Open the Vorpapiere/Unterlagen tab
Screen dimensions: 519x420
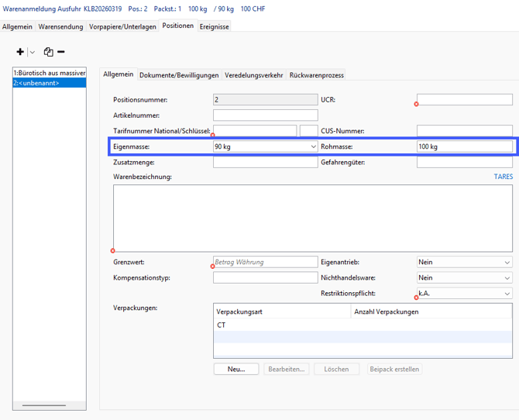[x=122, y=26]
